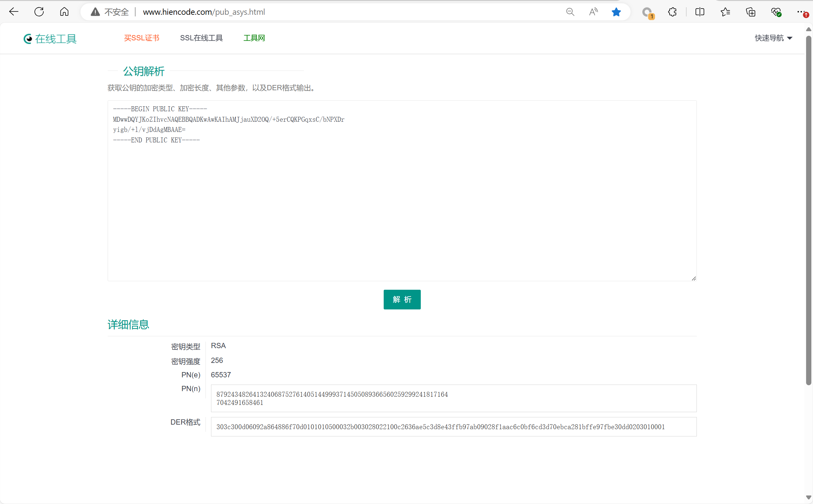Click the not secure warning indicator

coord(110,12)
